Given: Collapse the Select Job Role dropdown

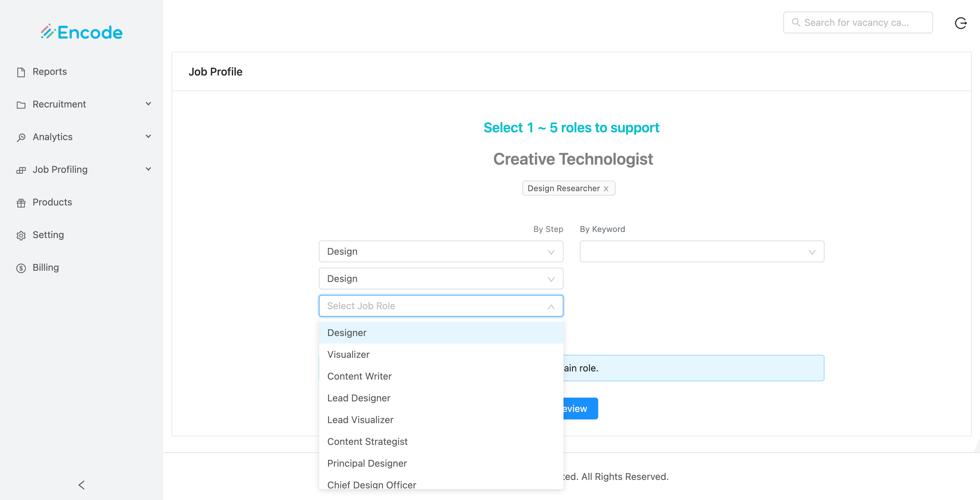Looking at the screenshot, I should pyautogui.click(x=551, y=306).
